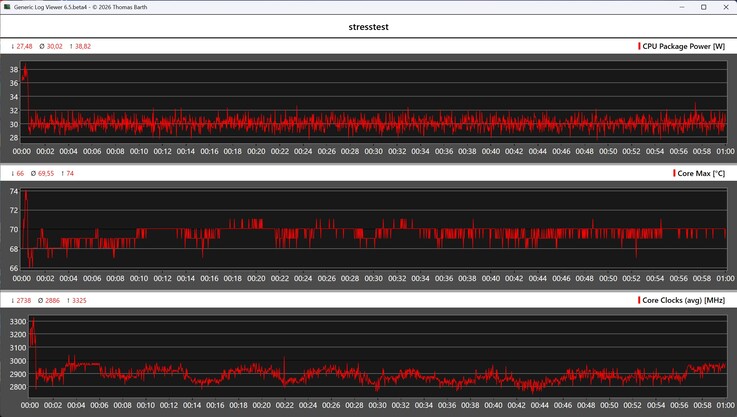This screenshot has width=737, height=417.
Task: Click the 00:20 time label under the clocks graph
Action: click(x=261, y=405)
